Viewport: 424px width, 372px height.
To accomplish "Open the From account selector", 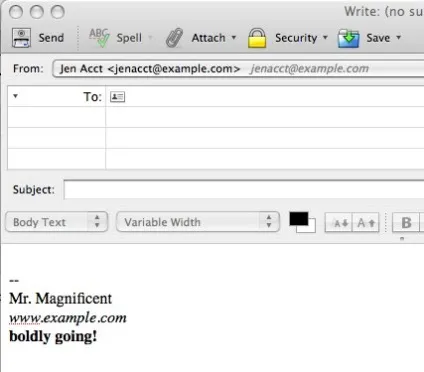I will [238, 69].
